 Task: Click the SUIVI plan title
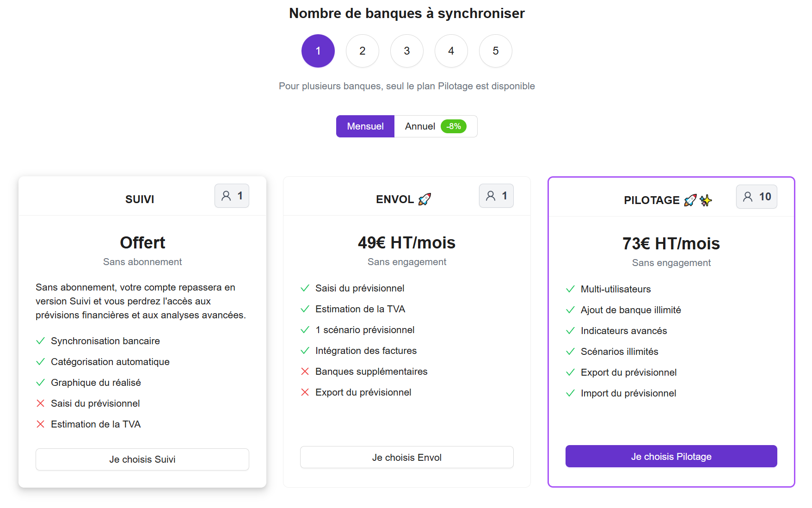pyautogui.click(x=140, y=199)
